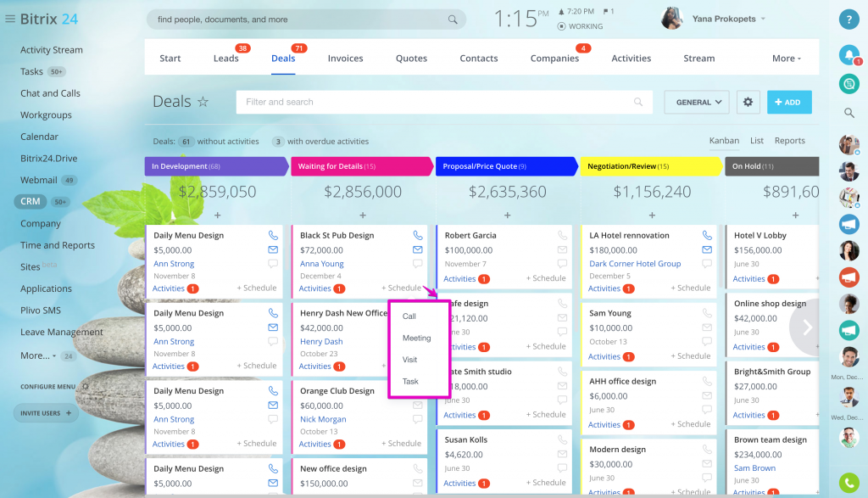Add a deal with the plus in the Waiting for Details column
The image size is (868, 498).
click(x=363, y=215)
